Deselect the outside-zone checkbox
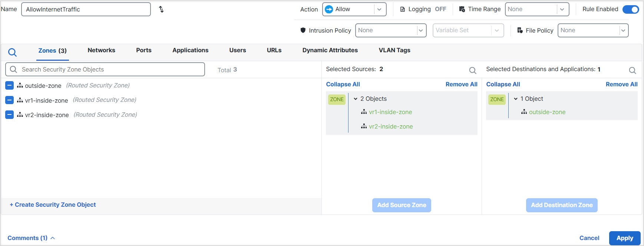 (x=10, y=86)
